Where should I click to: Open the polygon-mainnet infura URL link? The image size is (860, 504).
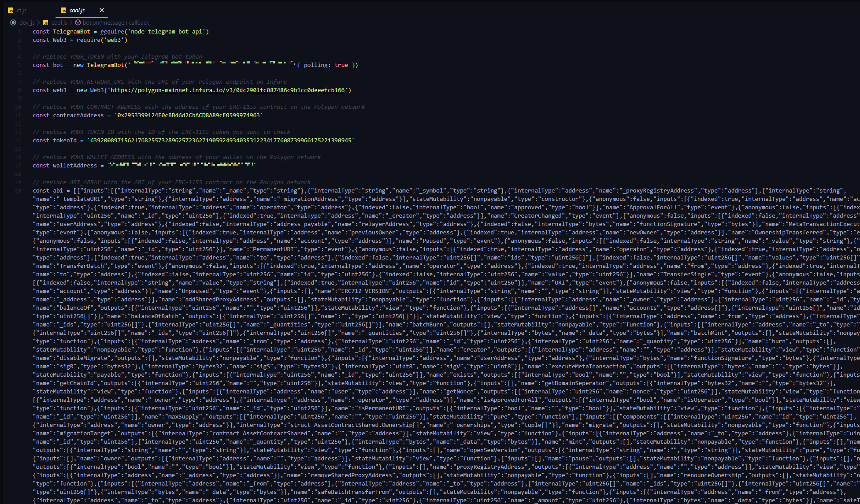[x=227, y=90]
